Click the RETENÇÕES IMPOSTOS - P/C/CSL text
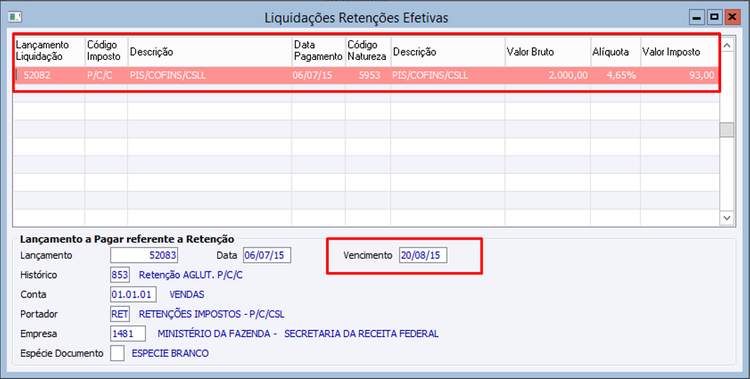 [x=211, y=314]
